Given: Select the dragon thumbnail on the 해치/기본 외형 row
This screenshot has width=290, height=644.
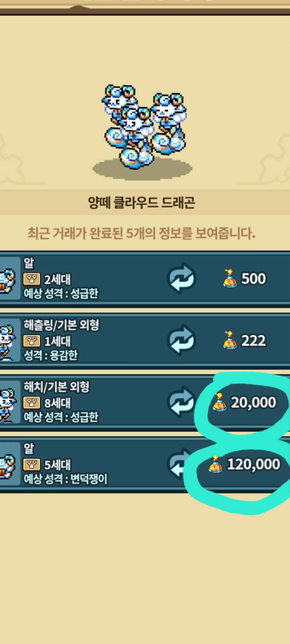Looking at the screenshot, I should tap(9, 402).
